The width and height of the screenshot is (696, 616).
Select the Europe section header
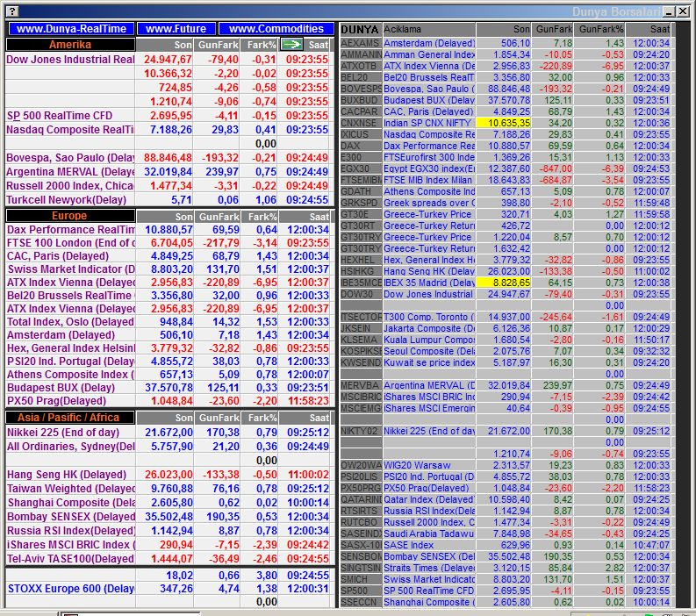(70, 216)
